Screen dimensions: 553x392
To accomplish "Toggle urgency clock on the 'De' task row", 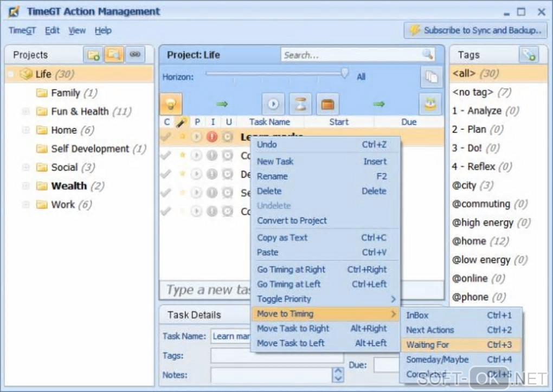I will click(228, 174).
